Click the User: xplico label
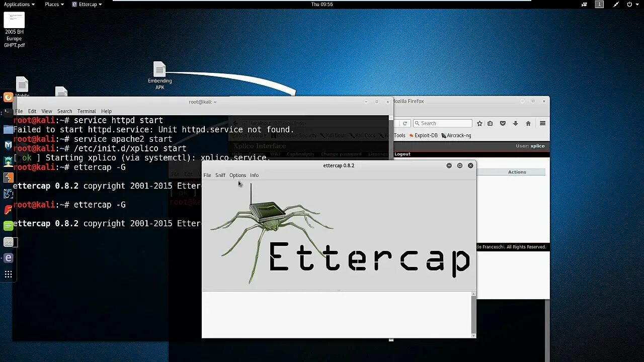This screenshot has height=362, width=644. [x=530, y=146]
